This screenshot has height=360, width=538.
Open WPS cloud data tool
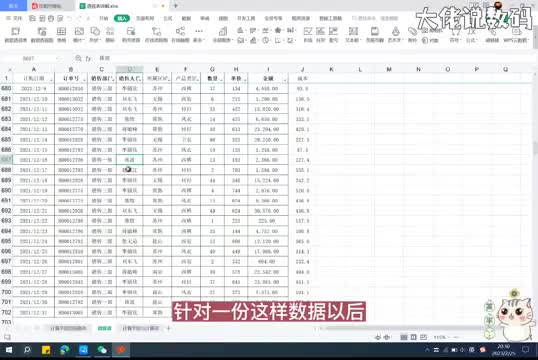516,35
